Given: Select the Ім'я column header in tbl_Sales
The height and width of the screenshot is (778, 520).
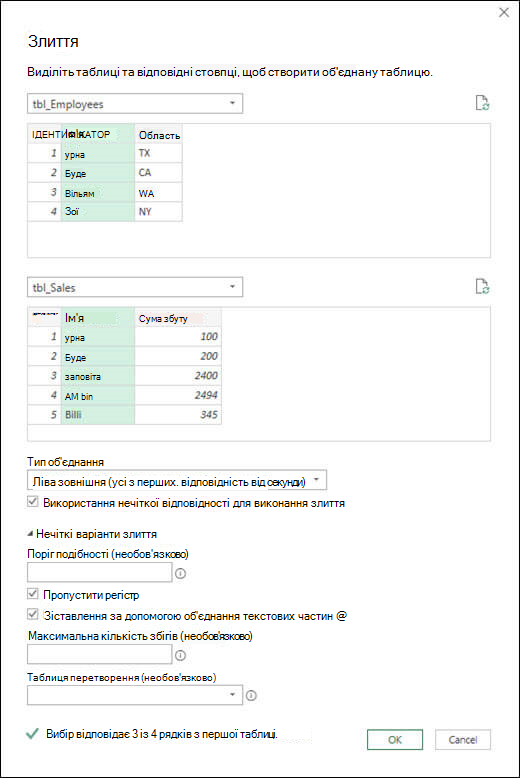Looking at the screenshot, I should click(x=98, y=318).
